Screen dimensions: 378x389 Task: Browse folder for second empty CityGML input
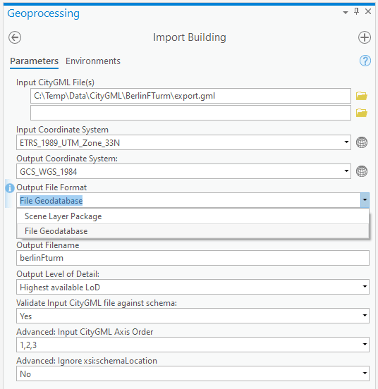tap(361, 113)
